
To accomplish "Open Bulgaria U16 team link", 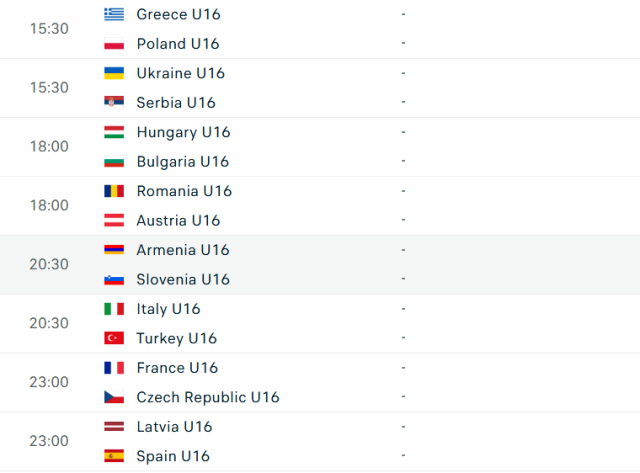I will click(183, 162).
